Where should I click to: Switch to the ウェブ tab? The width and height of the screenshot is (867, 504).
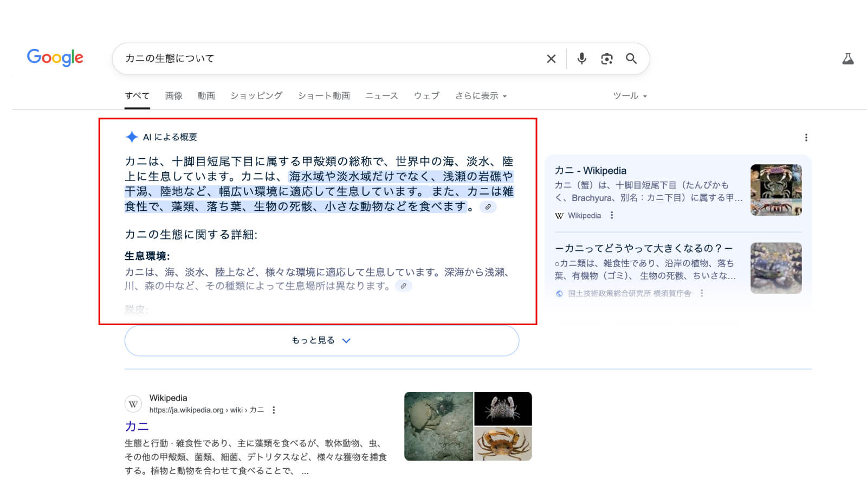tap(426, 96)
